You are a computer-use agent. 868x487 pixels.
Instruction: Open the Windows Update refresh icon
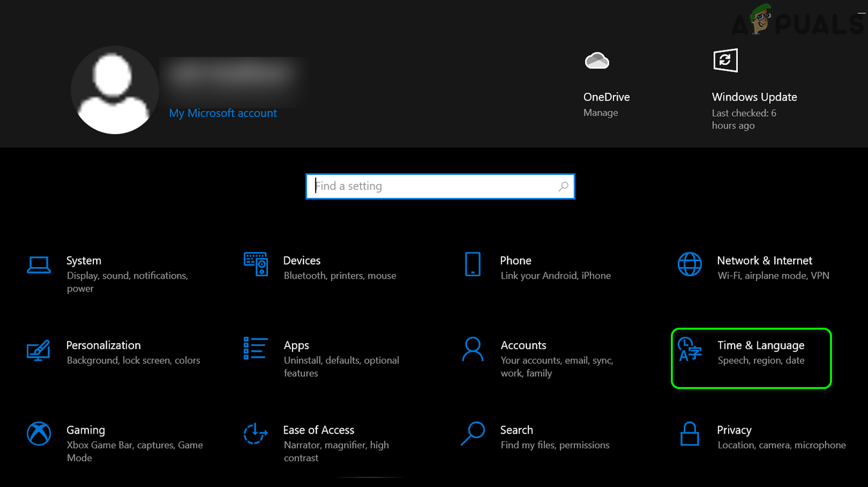725,61
